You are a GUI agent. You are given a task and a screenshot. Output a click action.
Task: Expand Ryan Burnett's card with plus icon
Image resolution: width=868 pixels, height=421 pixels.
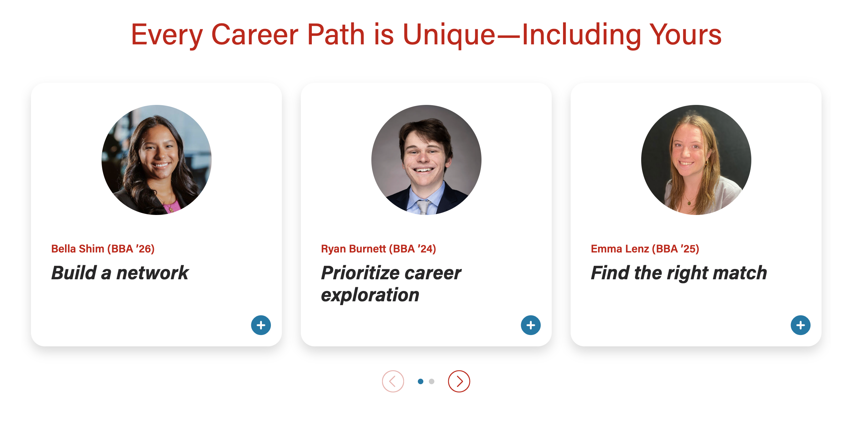click(531, 325)
